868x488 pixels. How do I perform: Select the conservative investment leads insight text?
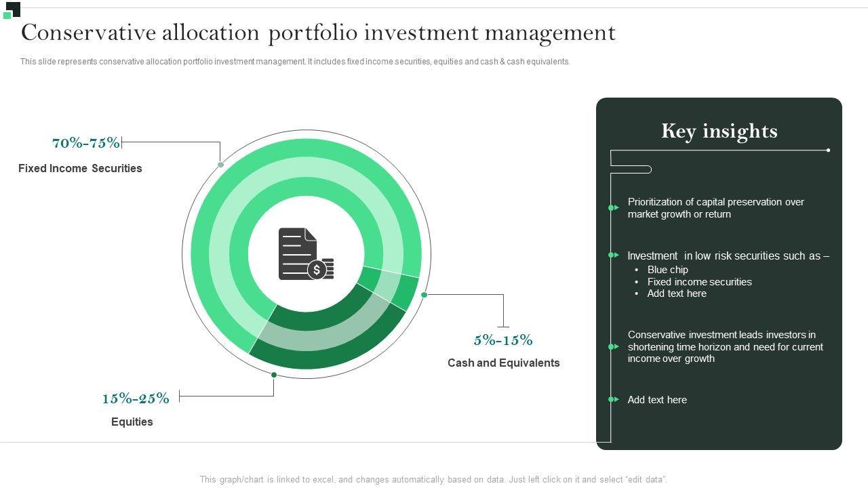coord(726,346)
